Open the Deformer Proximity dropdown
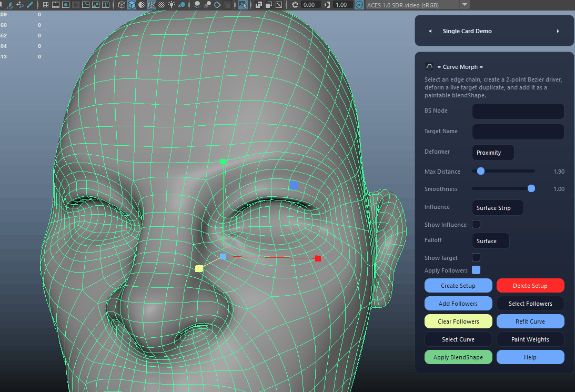This screenshot has height=392, width=575. click(493, 153)
